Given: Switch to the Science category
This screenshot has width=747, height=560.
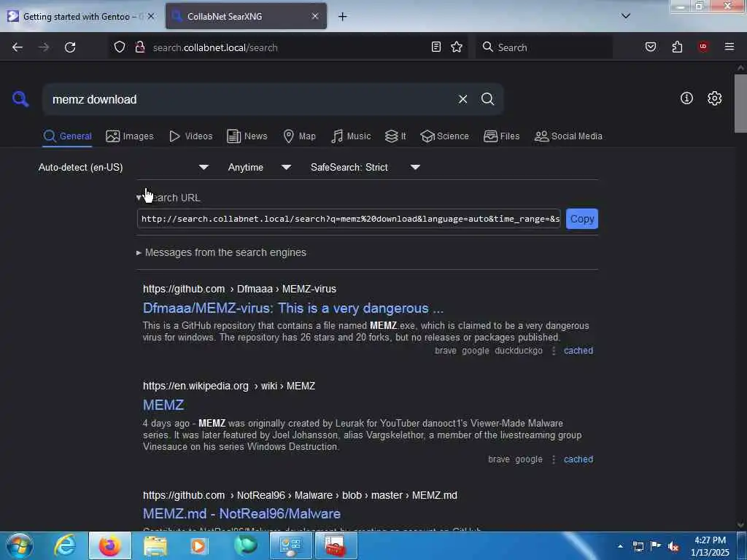Looking at the screenshot, I should click(x=444, y=136).
